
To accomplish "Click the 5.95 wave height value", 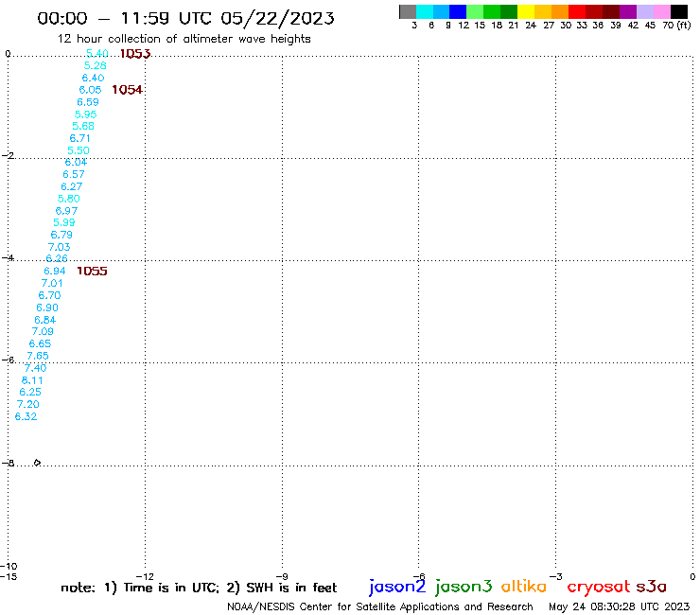I will (x=85, y=114).
